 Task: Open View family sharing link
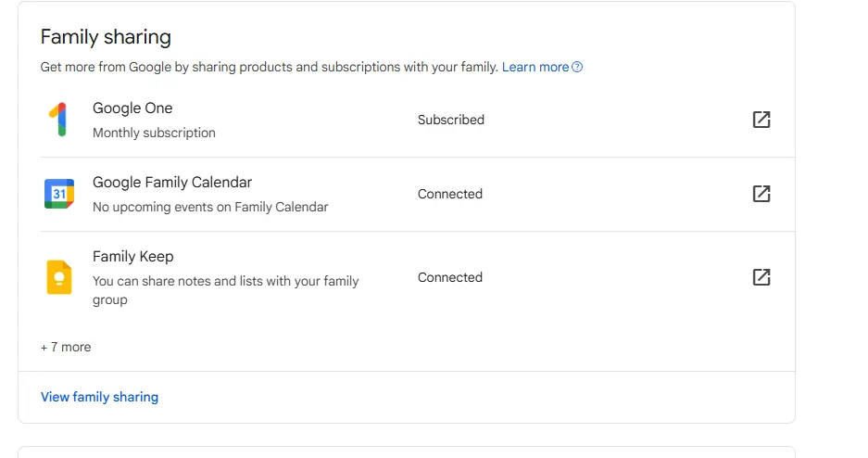point(100,397)
